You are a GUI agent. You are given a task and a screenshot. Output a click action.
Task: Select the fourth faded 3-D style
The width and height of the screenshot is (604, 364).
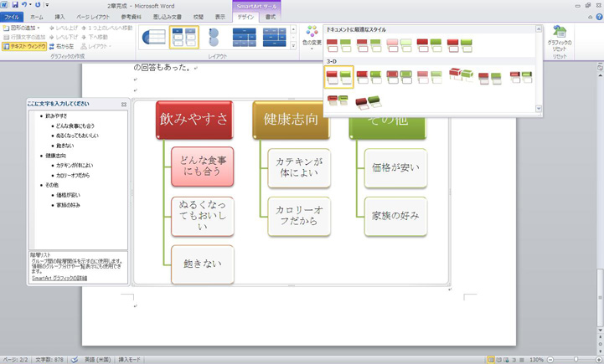pyautogui.click(x=429, y=77)
